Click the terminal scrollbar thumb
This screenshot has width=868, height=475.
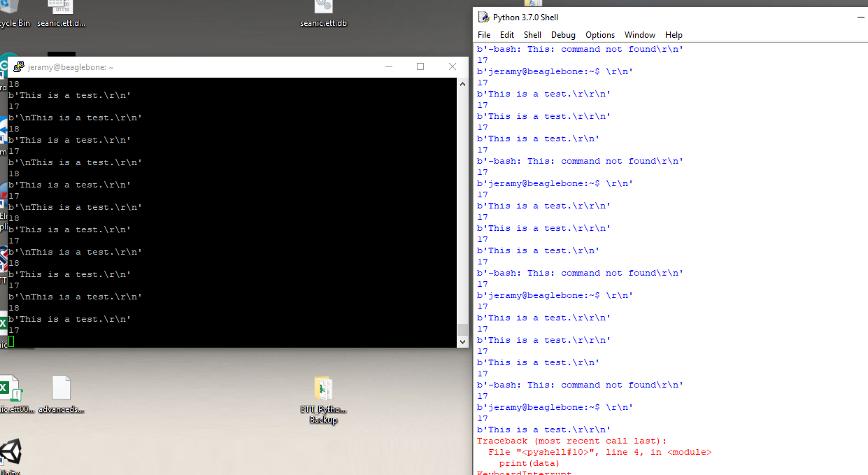coord(462,329)
